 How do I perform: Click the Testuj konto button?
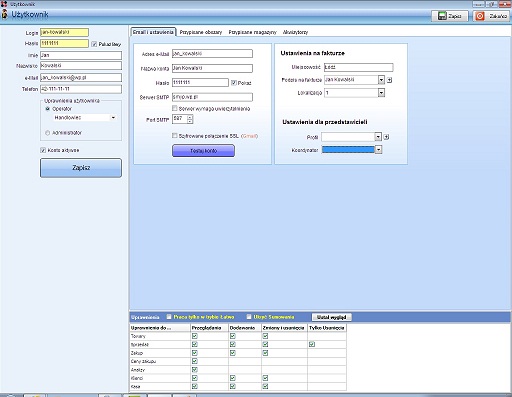[203, 151]
